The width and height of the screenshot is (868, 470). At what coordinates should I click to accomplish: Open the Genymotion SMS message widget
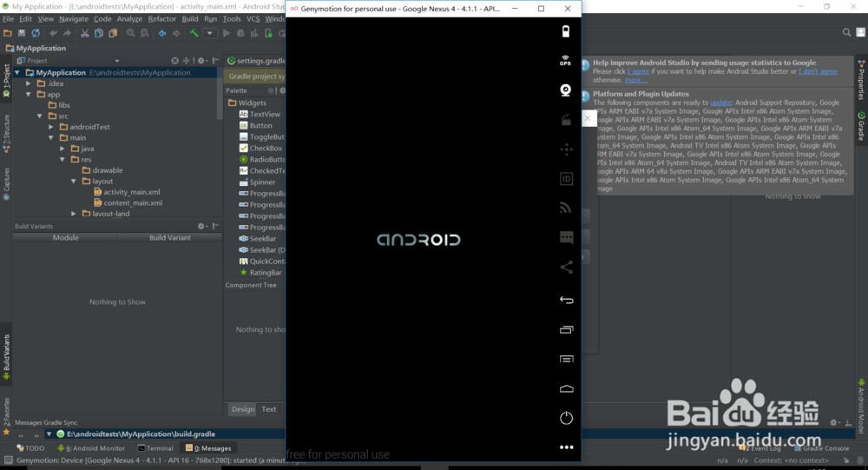(566, 238)
